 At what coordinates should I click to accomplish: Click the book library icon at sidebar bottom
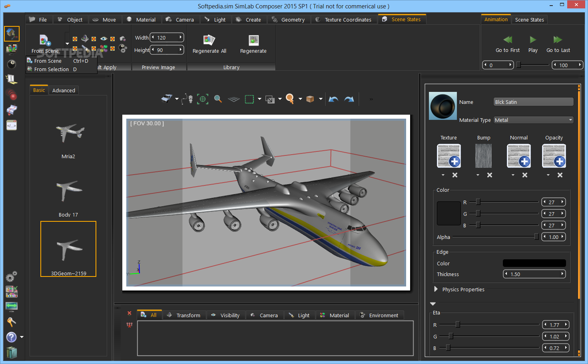point(12,352)
